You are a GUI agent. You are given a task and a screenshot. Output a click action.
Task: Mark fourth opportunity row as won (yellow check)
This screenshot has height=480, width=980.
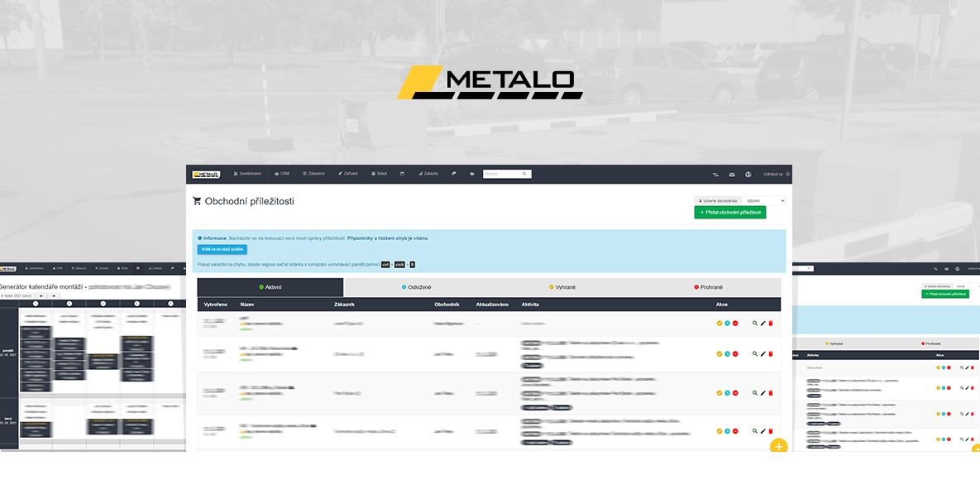(719, 431)
